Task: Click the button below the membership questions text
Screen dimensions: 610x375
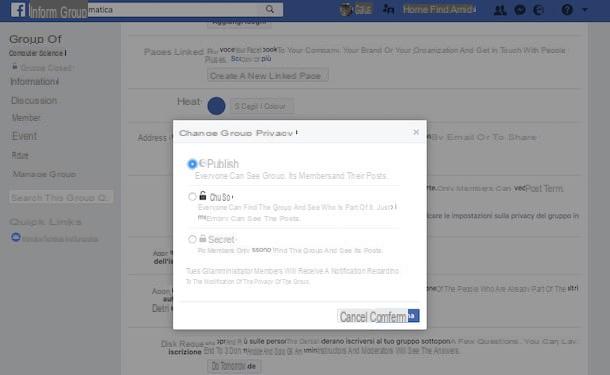Action: coord(234,366)
